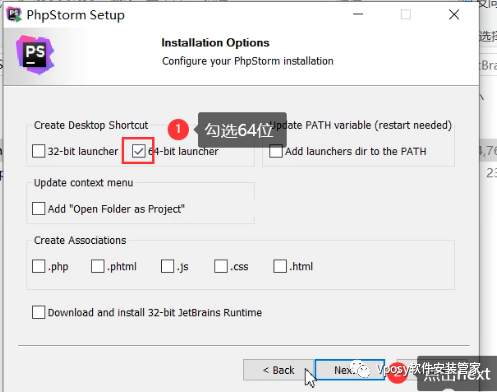Go back with the < Back button
The height and width of the screenshot is (392, 497).
point(279,370)
